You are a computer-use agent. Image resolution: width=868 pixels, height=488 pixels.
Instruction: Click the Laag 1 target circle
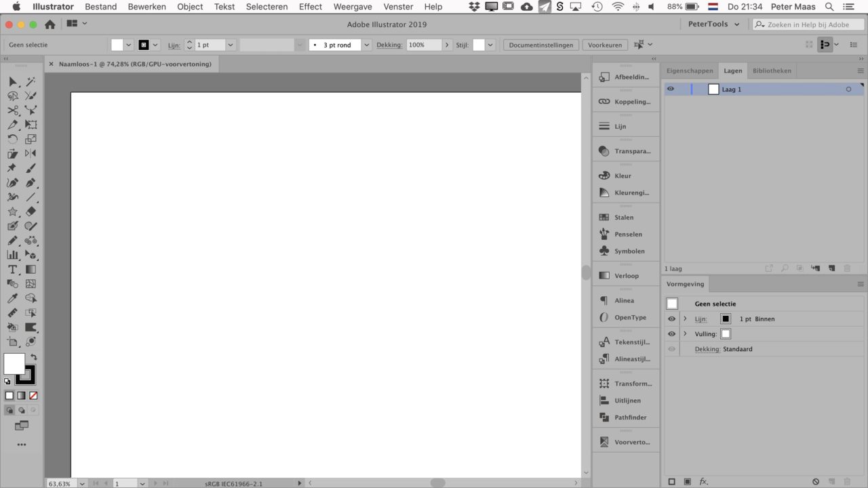tap(848, 89)
